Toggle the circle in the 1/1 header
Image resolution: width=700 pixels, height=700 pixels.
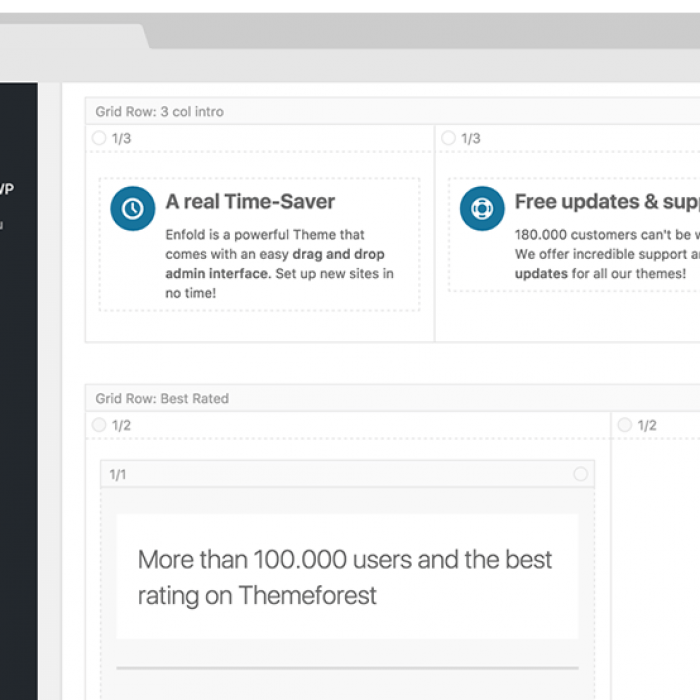[x=580, y=474]
